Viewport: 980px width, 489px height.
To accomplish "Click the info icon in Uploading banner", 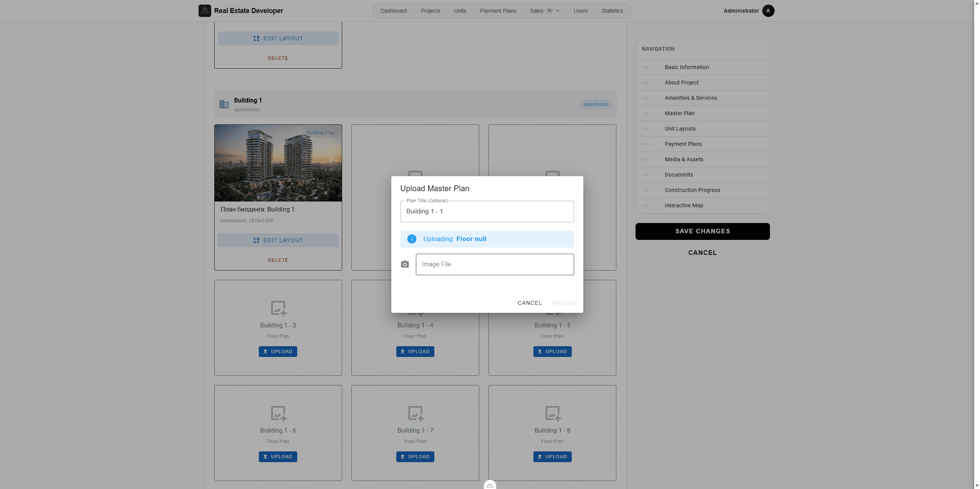I will (412, 239).
